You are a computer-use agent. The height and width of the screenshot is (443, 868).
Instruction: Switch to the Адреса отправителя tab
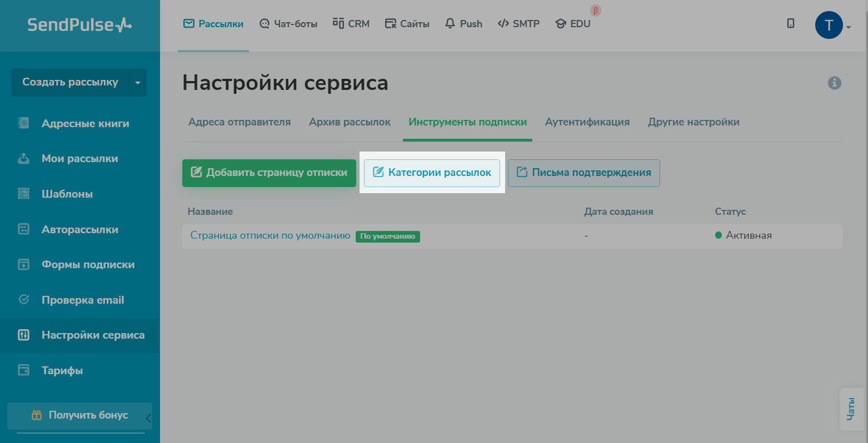[x=239, y=122]
